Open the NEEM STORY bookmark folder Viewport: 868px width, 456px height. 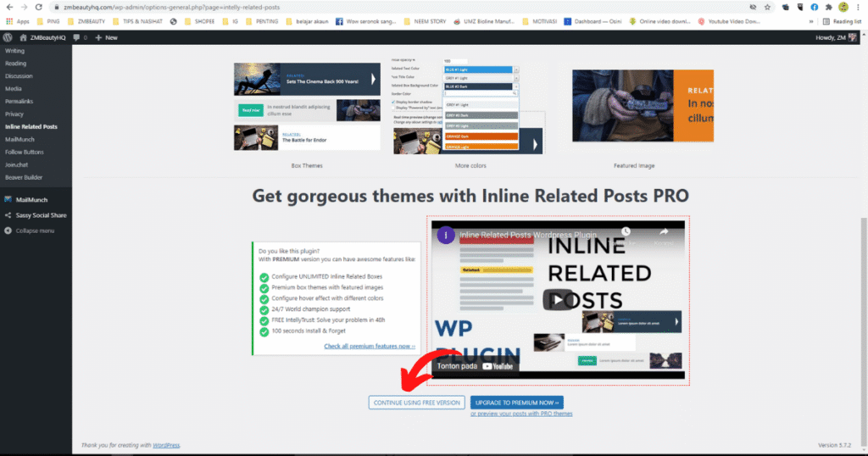point(426,21)
